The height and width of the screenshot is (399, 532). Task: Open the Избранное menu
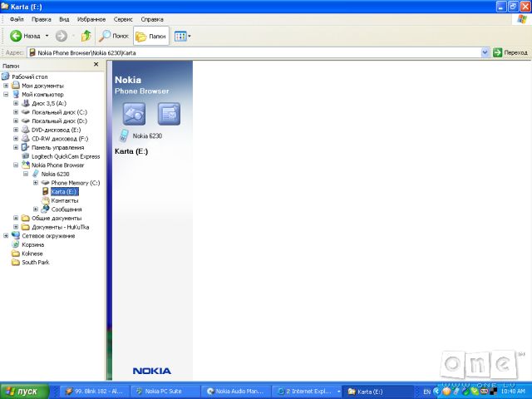(x=91, y=18)
